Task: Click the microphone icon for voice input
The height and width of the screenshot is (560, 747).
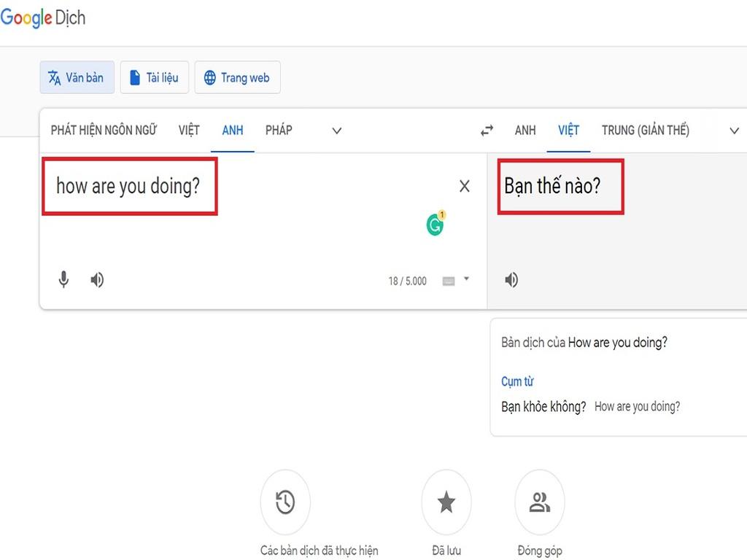Action: click(63, 279)
